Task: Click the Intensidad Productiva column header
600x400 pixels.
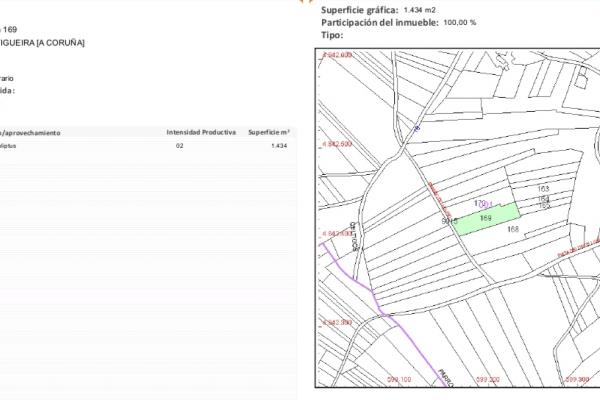Action: coord(201,132)
